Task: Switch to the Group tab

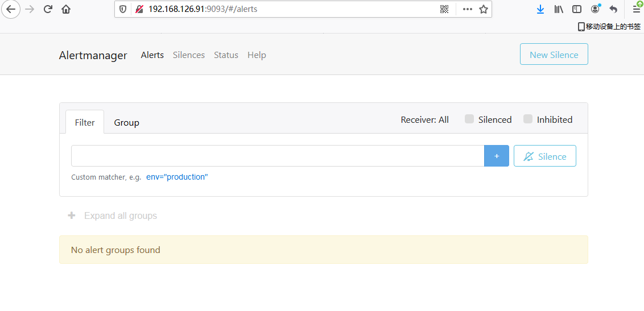Action: [126, 122]
